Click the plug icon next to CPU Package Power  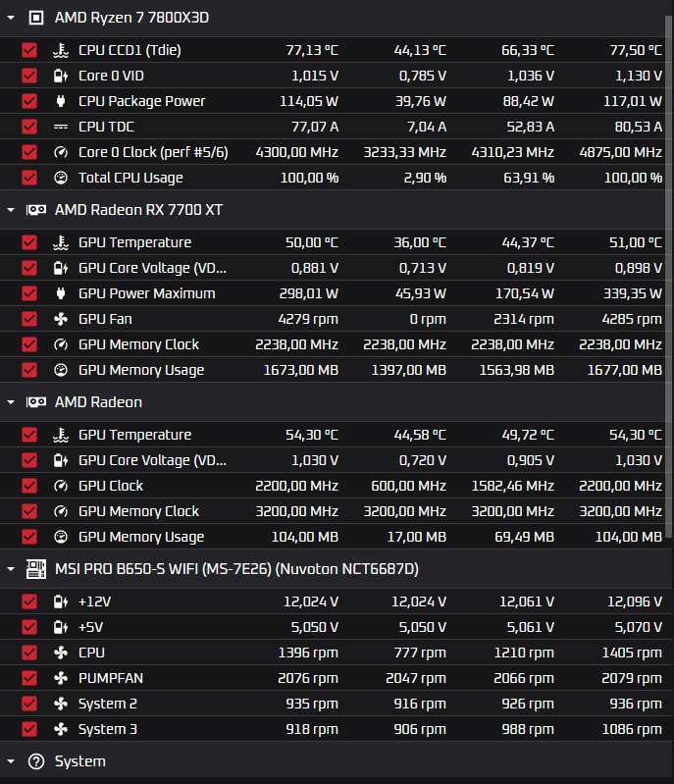[60, 101]
